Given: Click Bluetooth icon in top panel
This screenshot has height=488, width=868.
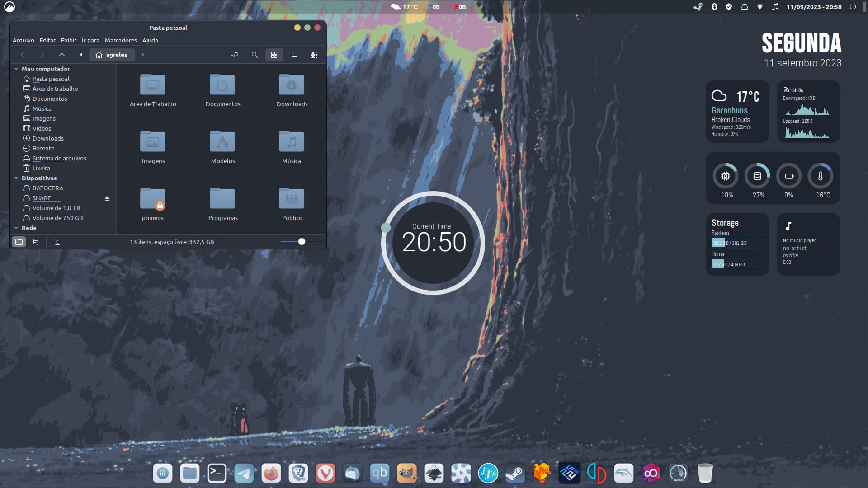Looking at the screenshot, I should (714, 7).
